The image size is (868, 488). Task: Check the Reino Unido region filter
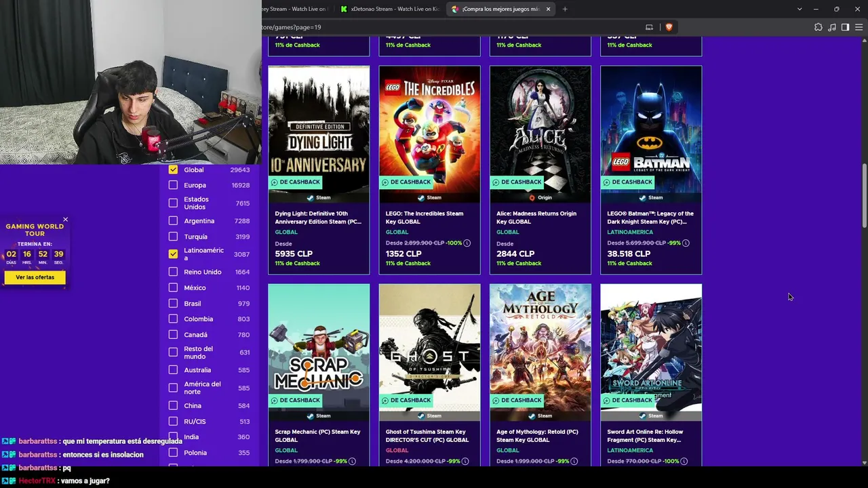point(173,272)
